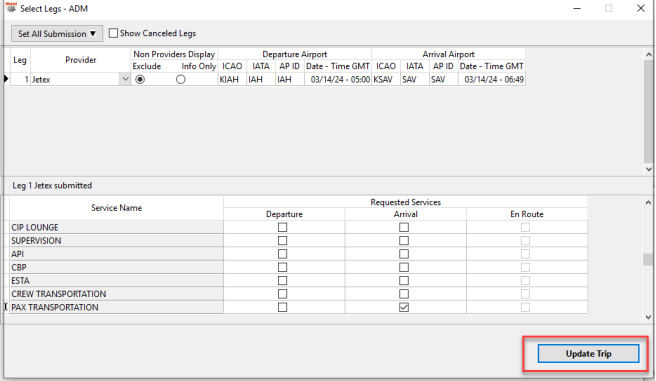The height and width of the screenshot is (381, 656).
Task: Select the API service name cell
Action: coord(116,254)
